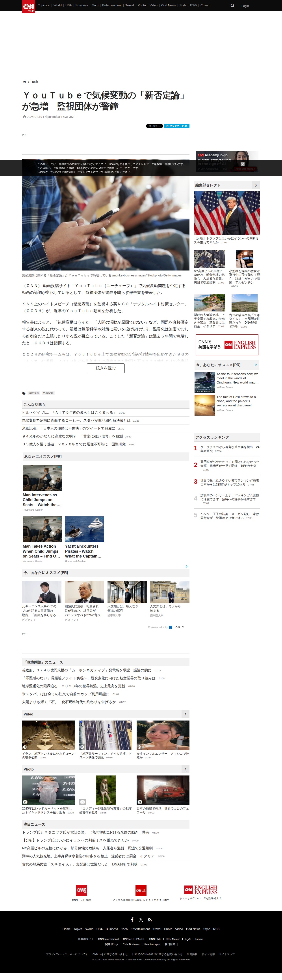282x980 pixels.
Task: Open the Facebook icon in the footer
Action: [x=132, y=919]
